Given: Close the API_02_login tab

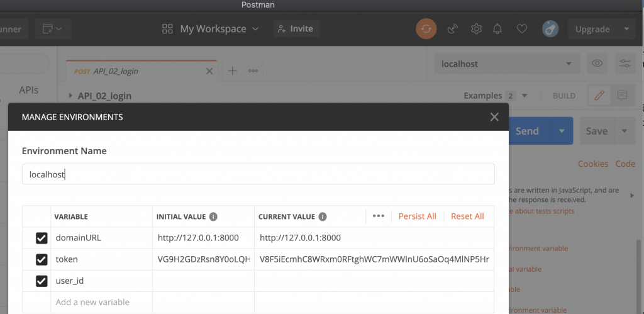Looking at the screenshot, I should 209,71.
